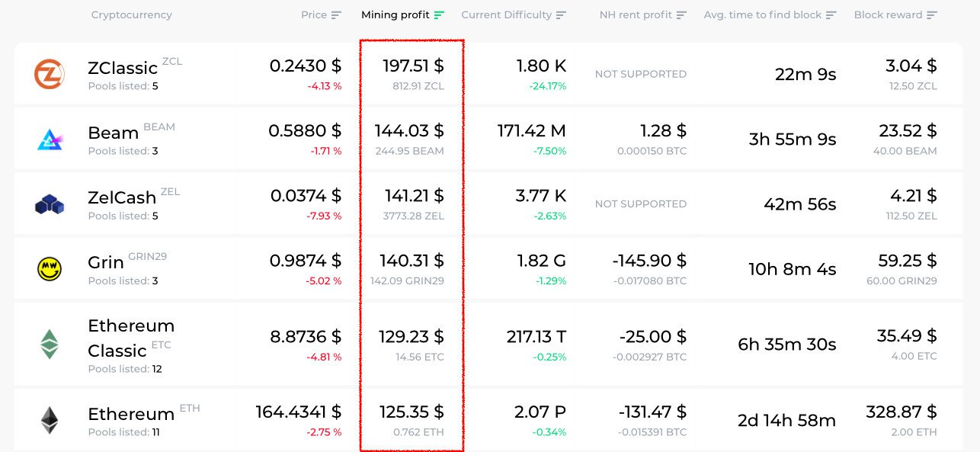980x452 pixels.
Task: Click block reward 3.04 $
Action: [x=911, y=66]
